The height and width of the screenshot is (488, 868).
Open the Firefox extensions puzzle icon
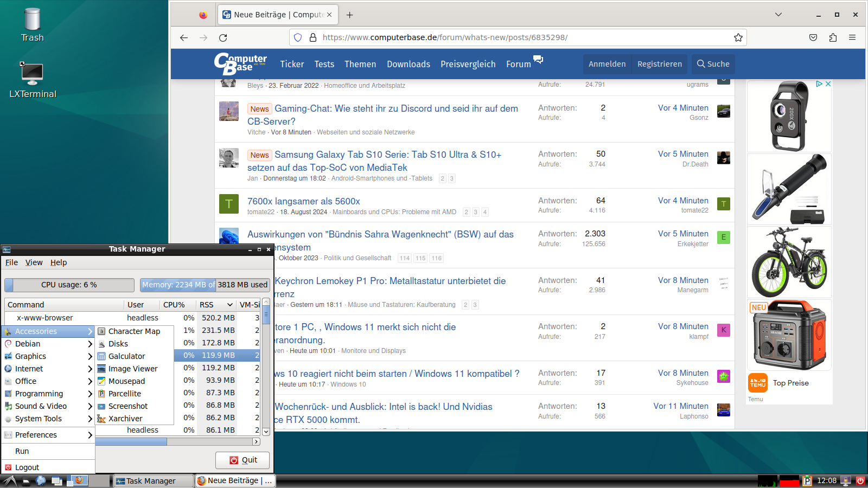(x=833, y=37)
